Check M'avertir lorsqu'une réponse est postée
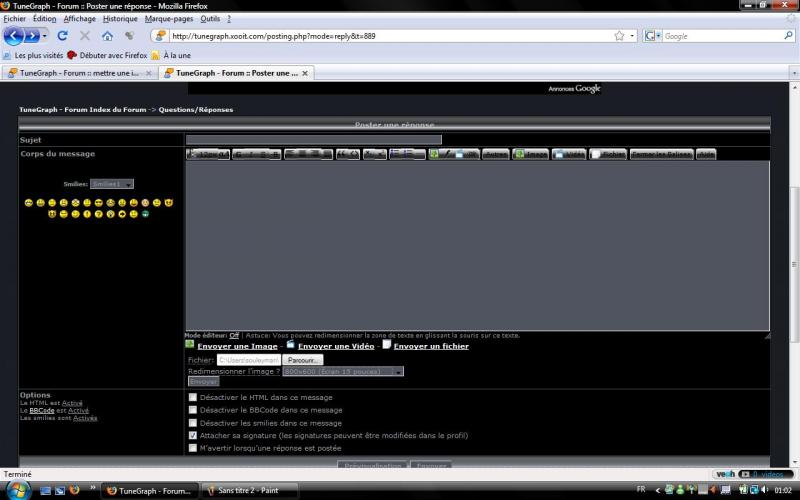The image size is (800, 500). (x=192, y=448)
